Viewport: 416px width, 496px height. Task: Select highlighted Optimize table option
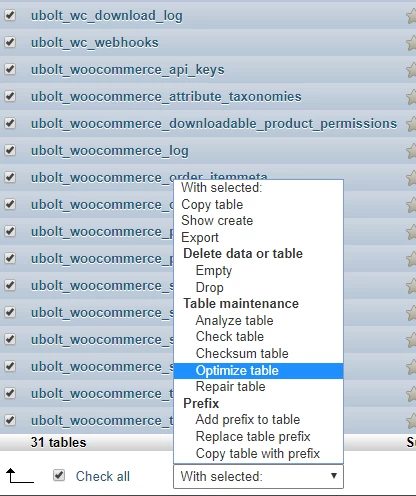(x=258, y=371)
